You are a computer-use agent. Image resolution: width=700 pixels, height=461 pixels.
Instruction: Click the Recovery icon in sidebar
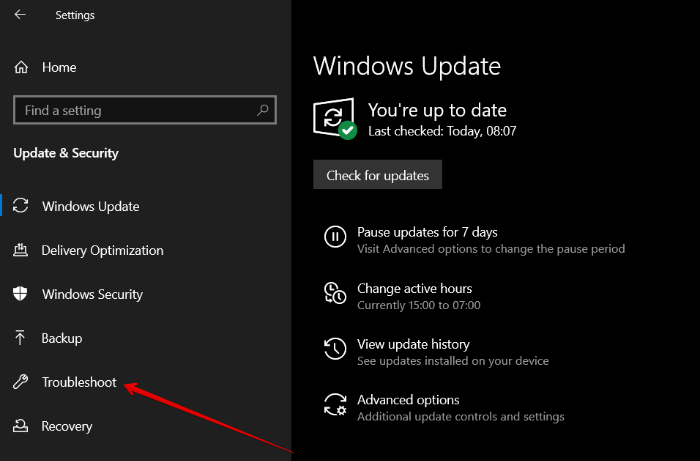20,426
